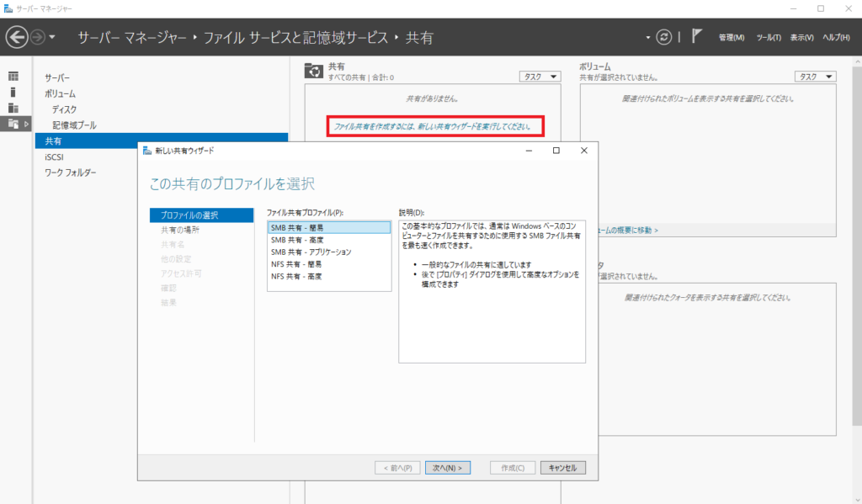Click the キャンセル button in wizard
The width and height of the screenshot is (862, 504).
coord(562,468)
